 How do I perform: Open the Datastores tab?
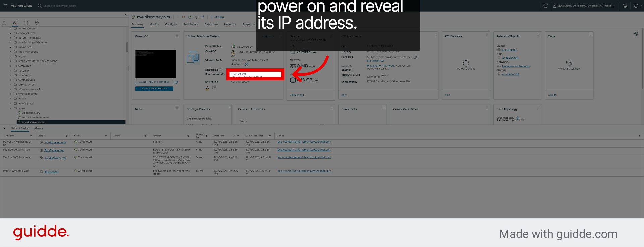tap(211, 24)
